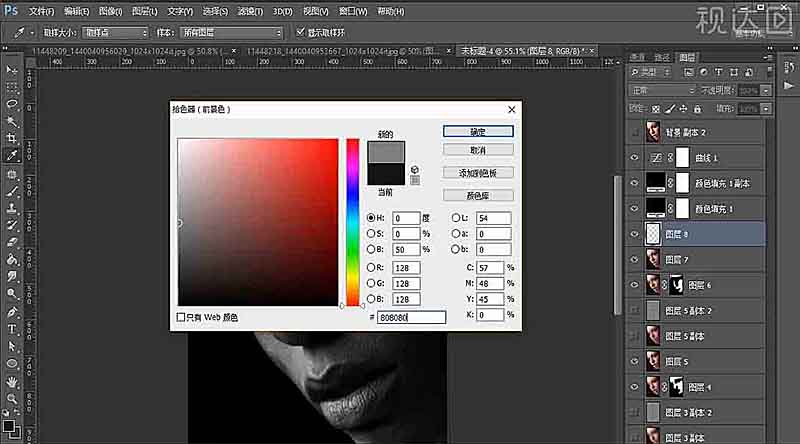Click 颜色库 button
Screen dimensions: 800x444
point(478,195)
